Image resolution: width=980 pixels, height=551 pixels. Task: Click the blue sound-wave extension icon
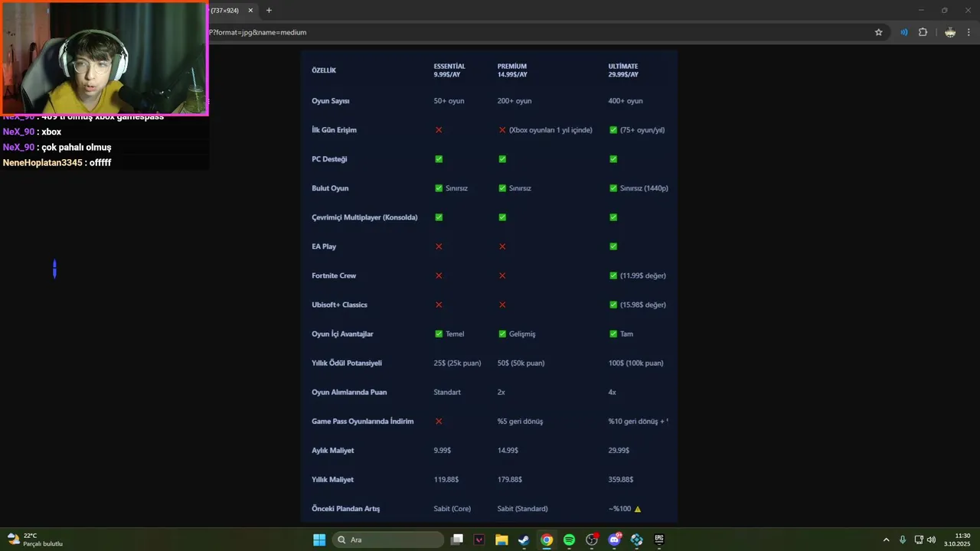point(904,32)
